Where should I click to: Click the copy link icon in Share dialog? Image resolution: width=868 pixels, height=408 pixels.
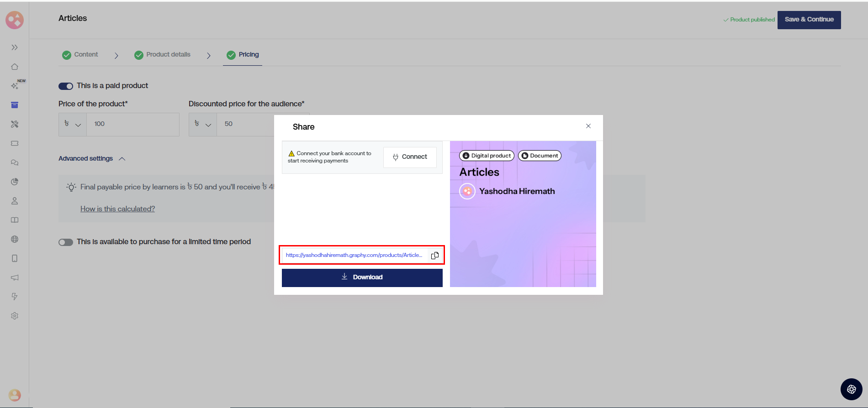[434, 256]
